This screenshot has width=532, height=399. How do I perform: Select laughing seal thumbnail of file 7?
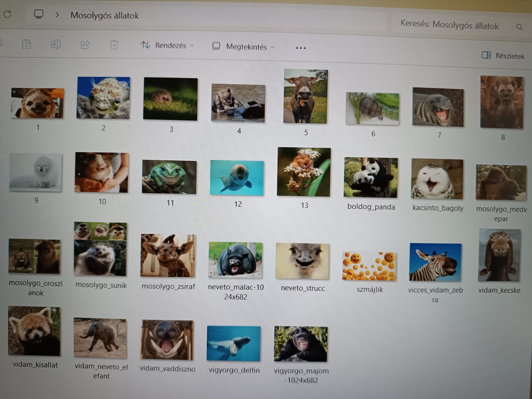[438, 107]
